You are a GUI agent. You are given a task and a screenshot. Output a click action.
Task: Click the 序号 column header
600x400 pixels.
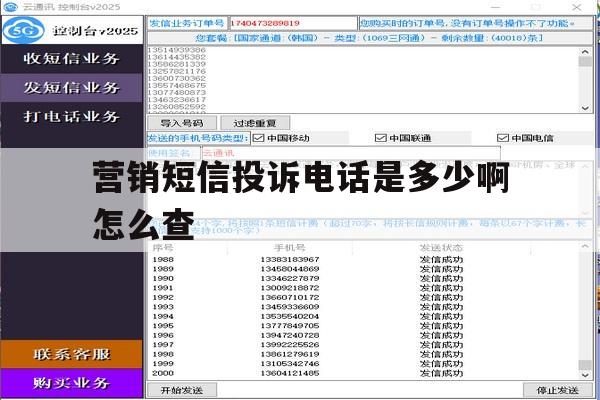click(163, 248)
